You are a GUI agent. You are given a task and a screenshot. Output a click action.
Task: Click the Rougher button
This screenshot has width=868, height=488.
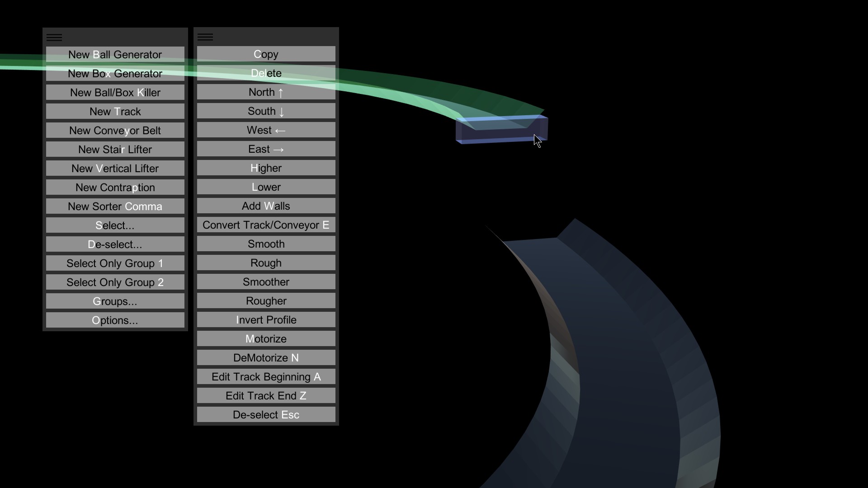point(266,301)
